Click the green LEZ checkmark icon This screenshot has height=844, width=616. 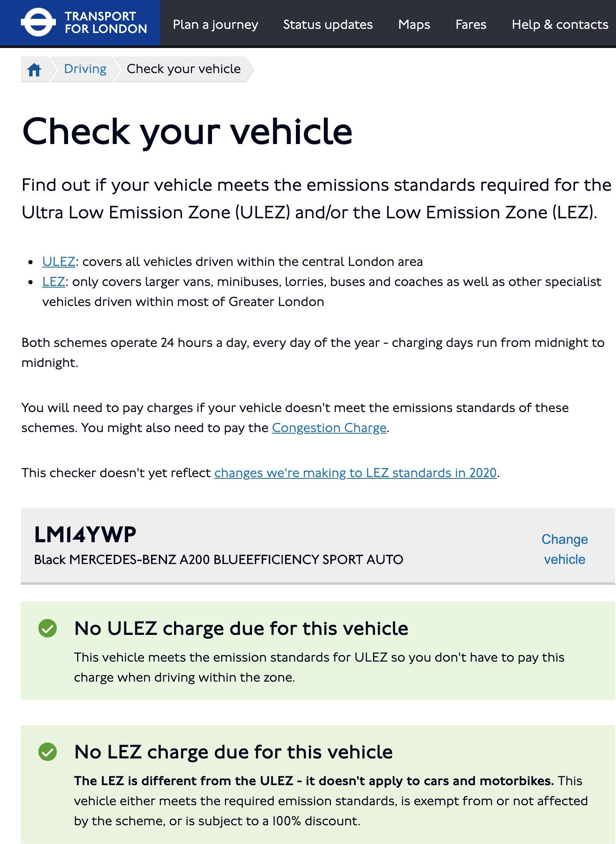48,752
